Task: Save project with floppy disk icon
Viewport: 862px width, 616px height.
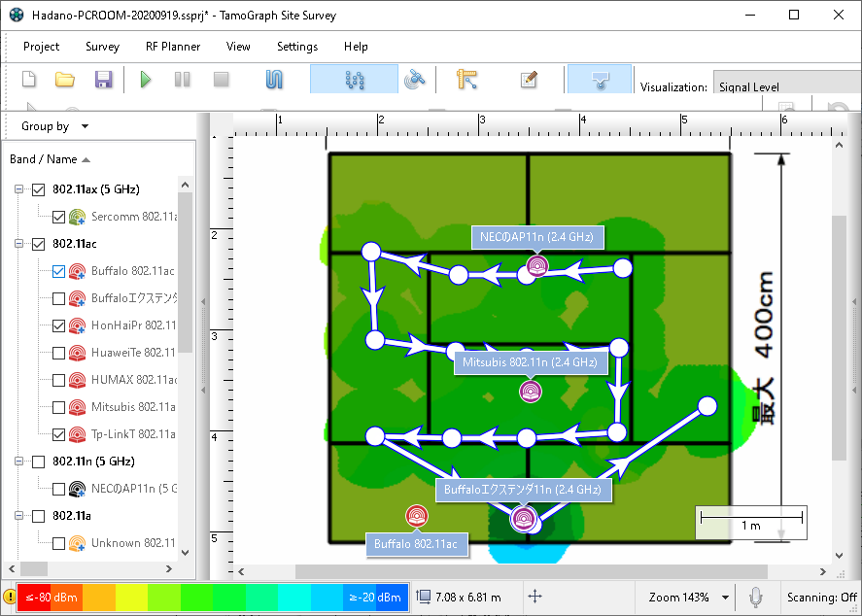Action: coord(103,79)
